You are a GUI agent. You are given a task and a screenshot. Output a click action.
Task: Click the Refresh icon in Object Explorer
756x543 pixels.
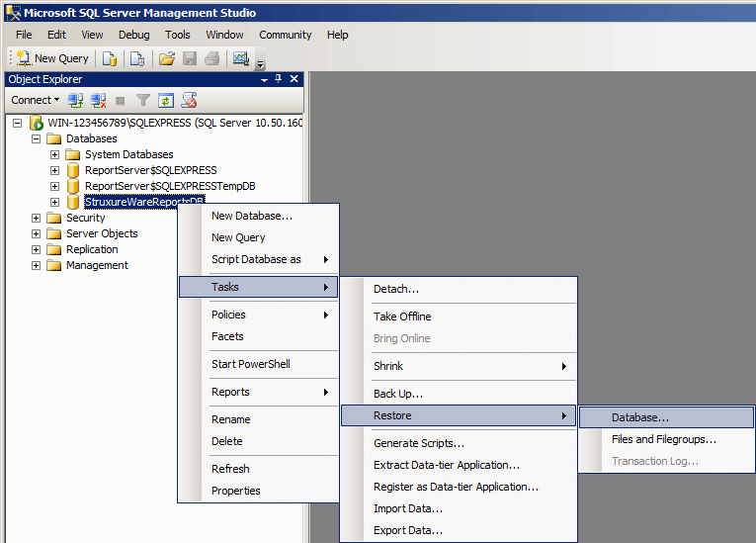(166, 100)
